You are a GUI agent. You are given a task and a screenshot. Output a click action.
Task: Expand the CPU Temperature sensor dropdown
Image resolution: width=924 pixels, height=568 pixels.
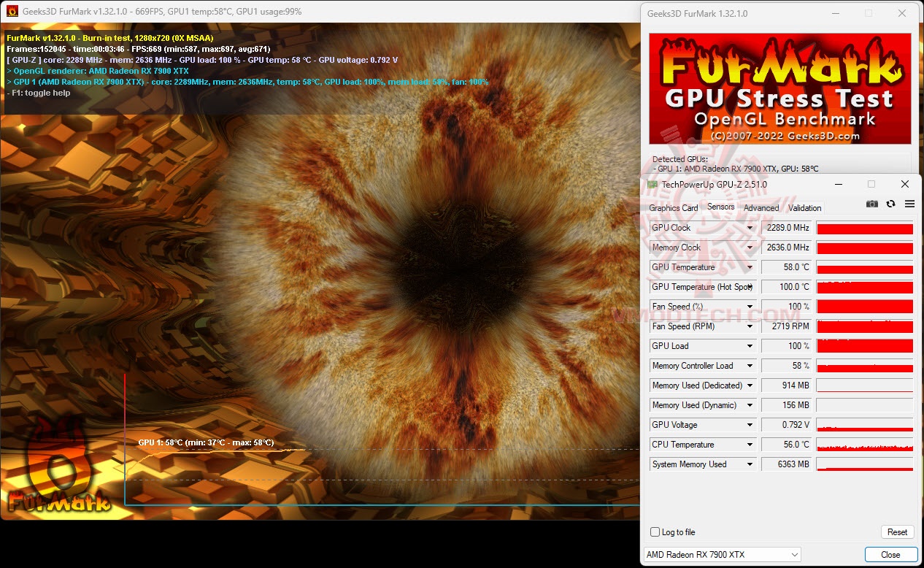point(750,445)
